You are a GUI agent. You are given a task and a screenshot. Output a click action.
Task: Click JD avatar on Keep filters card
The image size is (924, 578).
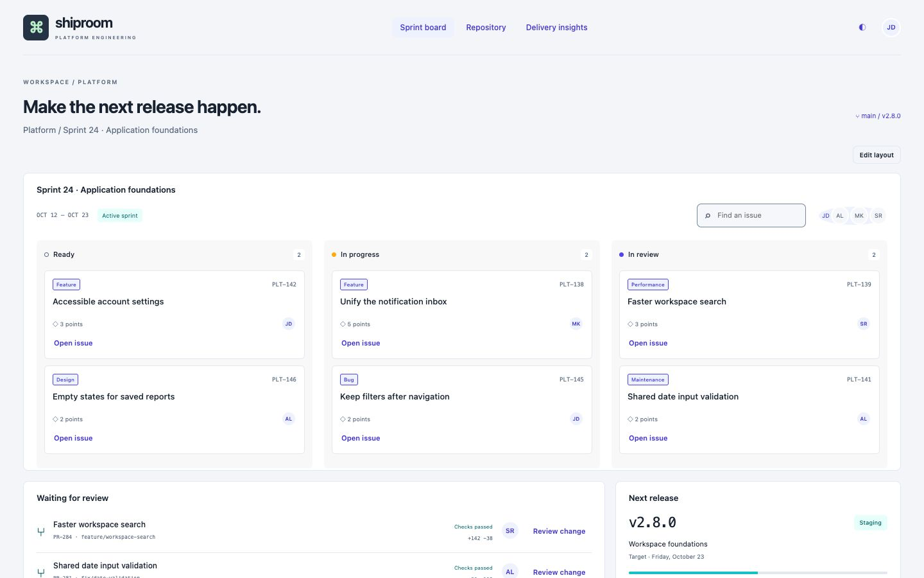[576, 419]
